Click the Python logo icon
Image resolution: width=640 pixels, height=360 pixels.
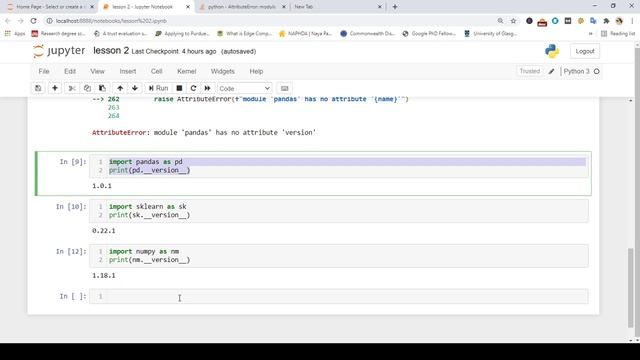[x=552, y=51]
